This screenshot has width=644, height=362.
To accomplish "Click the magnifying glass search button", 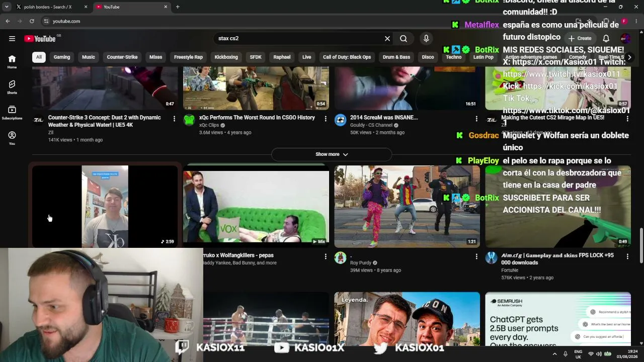I will pos(404,39).
